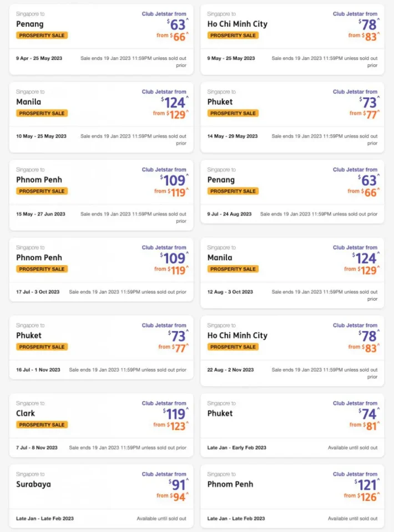394x532 pixels.
Task: Click Prosperity Sale badge on the Clark card
Action: tap(42, 425)
